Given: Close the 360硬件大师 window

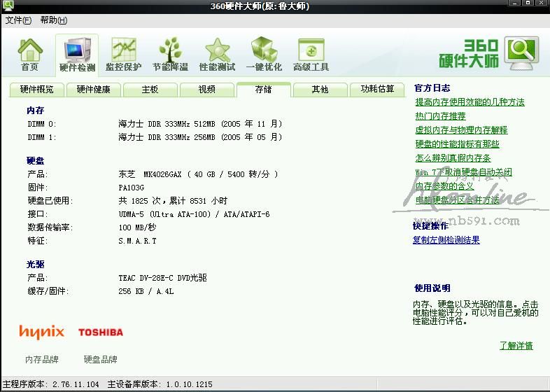Looking at the screenshot, I should [x=541, y=3].
